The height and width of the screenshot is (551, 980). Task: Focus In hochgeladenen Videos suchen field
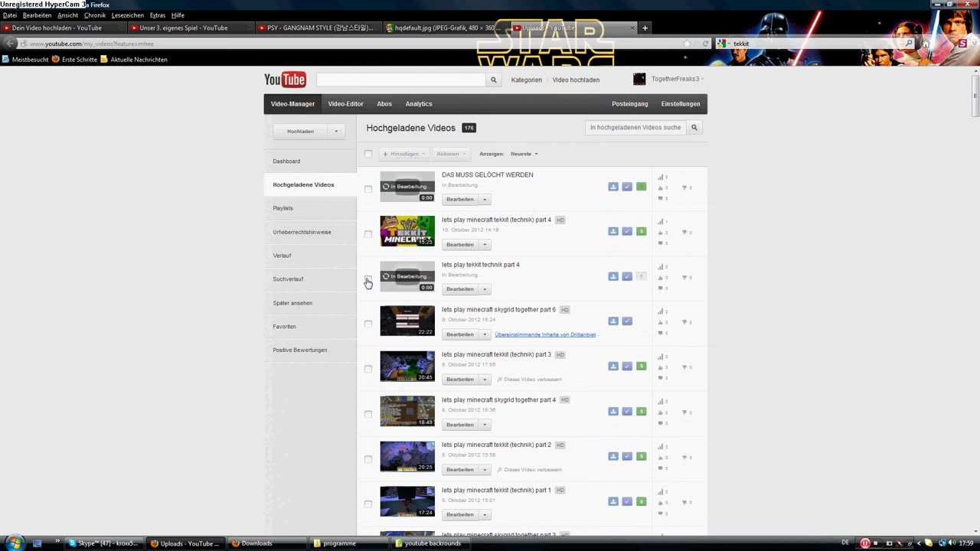(635, 128)
